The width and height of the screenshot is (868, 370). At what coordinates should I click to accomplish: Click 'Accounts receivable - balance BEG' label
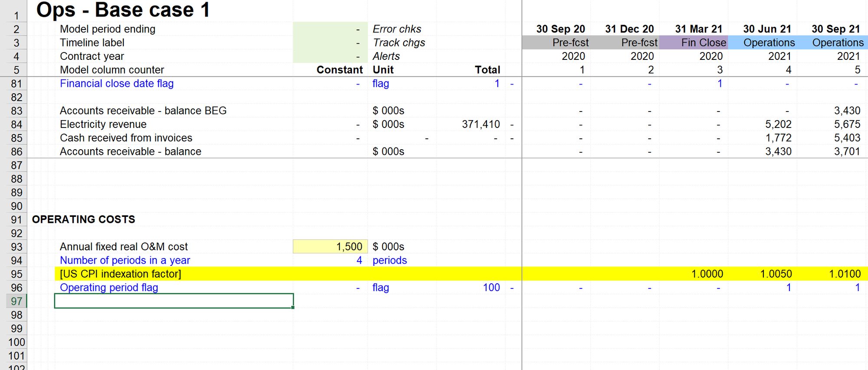coord(143,111)
